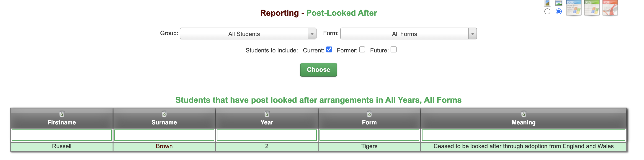The height and width of the screenshot is (160, 644).
Task: Click the green Choose button
Action: click(319, 70)
